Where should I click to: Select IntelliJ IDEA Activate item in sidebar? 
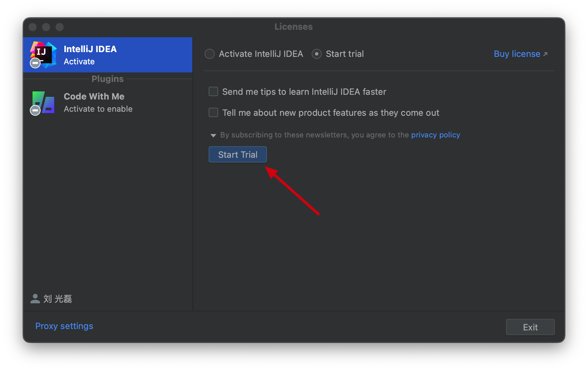click(108, 55)
